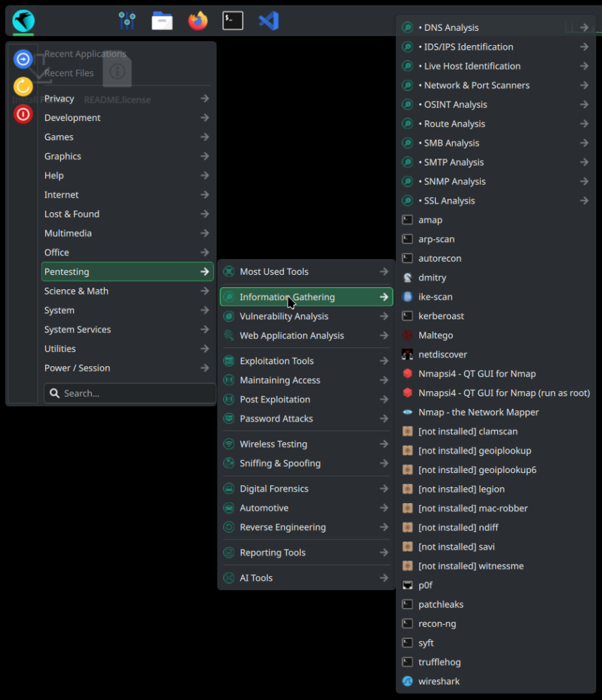Open the Parrot main menu launcher icon
Viewport: 602px width, 700px height.
point(23,21)
